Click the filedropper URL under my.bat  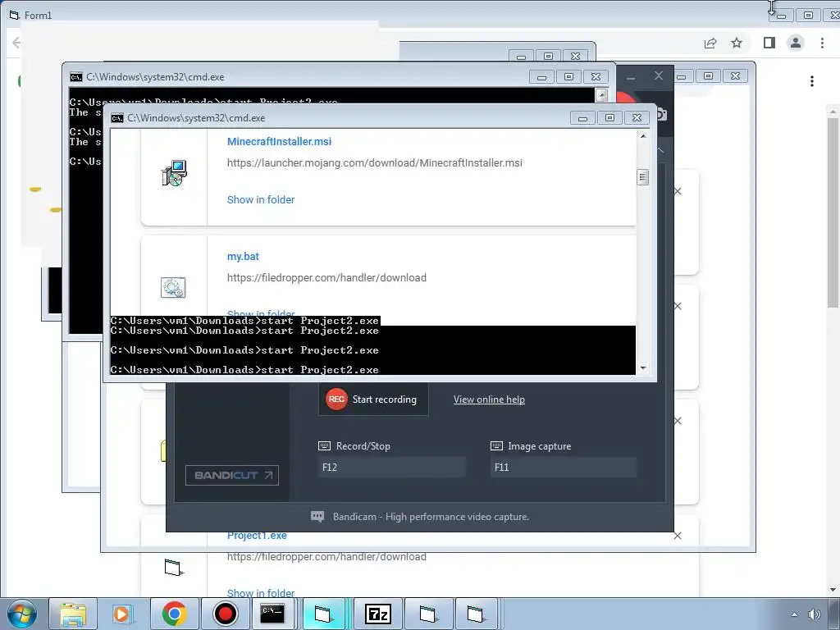[x=326, y=277]
